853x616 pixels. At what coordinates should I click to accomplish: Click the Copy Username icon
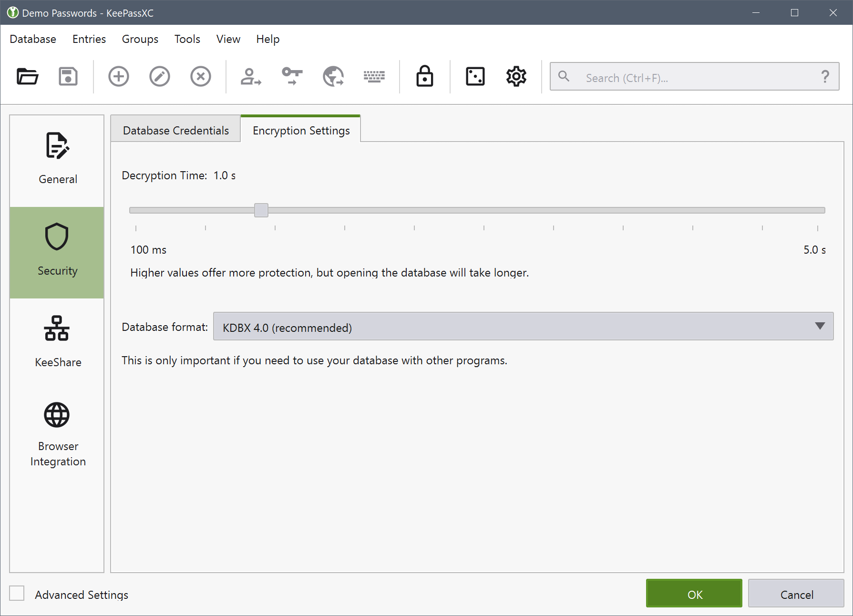click(251, 76)
